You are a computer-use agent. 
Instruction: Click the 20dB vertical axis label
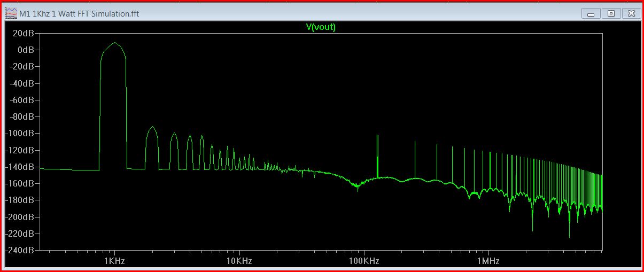point(23,33)
